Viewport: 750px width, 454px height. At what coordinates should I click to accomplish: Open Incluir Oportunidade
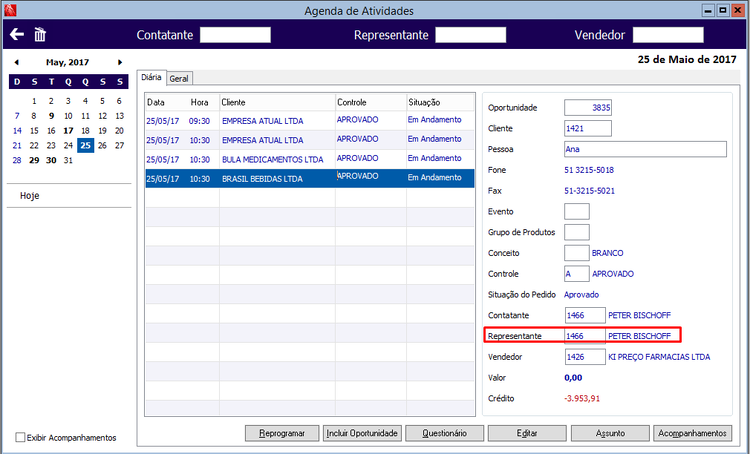(362, 433)
